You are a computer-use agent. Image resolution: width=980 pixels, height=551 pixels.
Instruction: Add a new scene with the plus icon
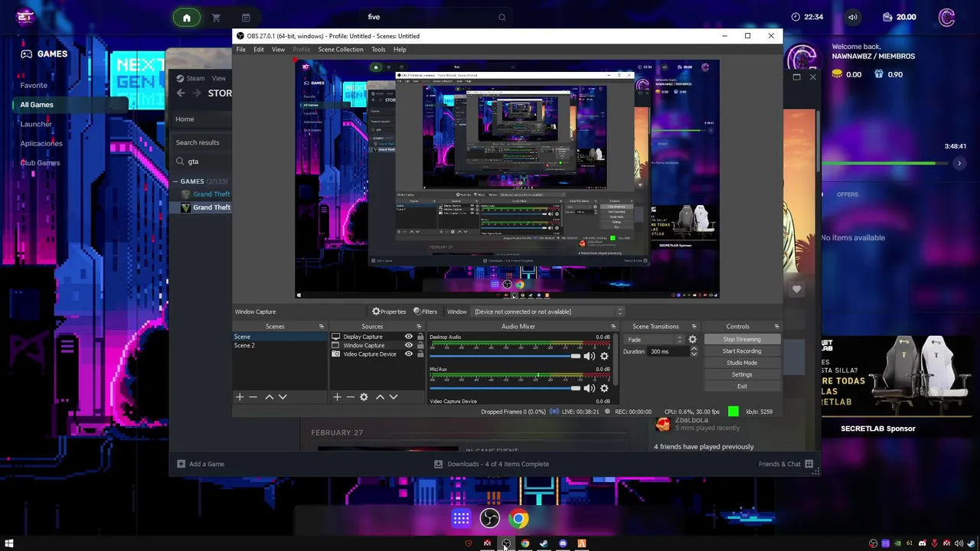(240, 396)
